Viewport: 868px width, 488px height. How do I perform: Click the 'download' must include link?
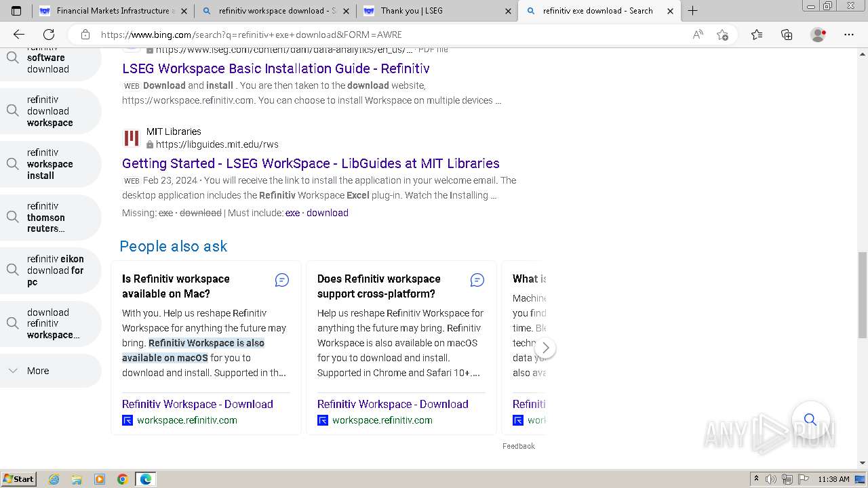coord(328,213)
